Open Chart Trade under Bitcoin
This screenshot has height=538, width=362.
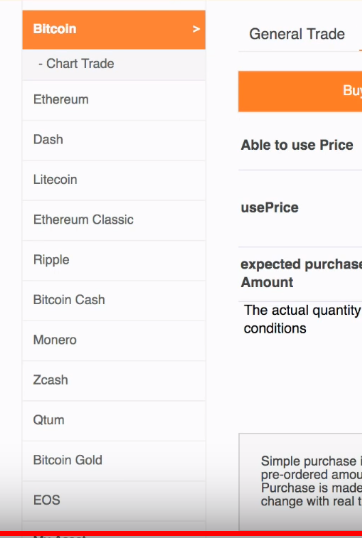114,64
